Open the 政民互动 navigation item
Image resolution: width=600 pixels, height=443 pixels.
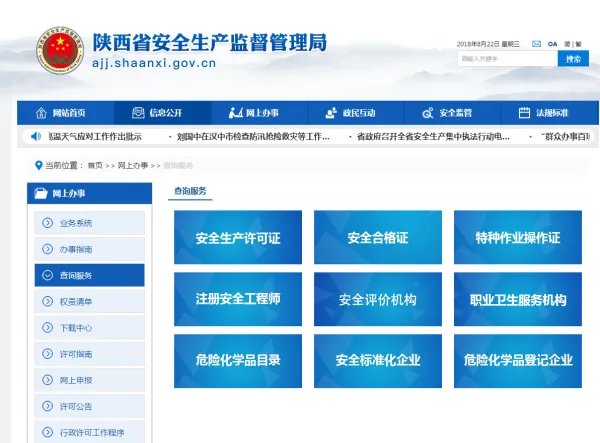pyautogui.click(x=355, y=113)
